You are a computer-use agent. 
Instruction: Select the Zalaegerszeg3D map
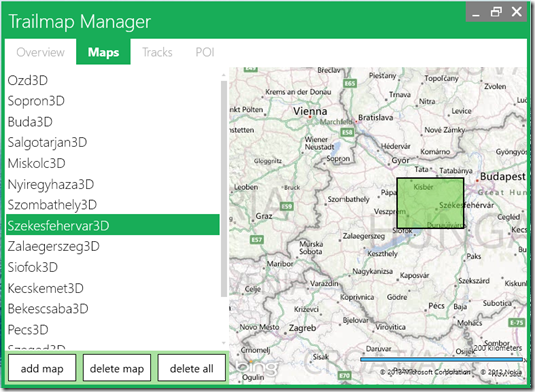(113, 246)
